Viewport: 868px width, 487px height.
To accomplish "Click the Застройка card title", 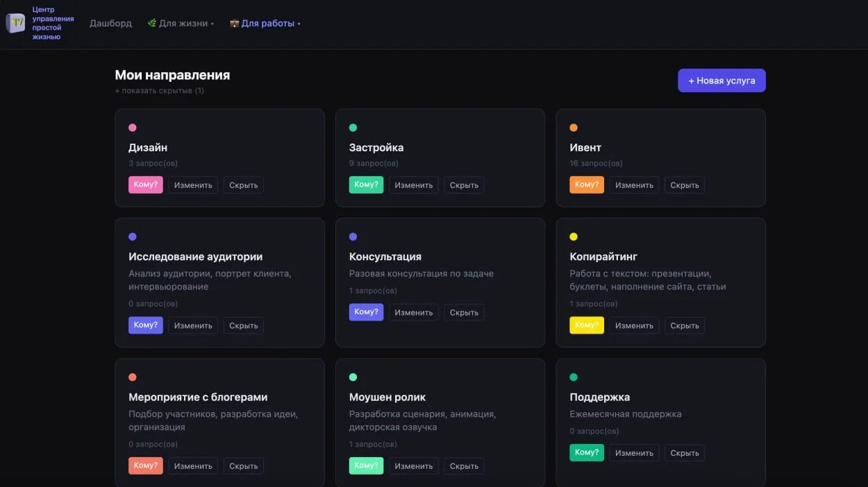I will pos(376,148).
